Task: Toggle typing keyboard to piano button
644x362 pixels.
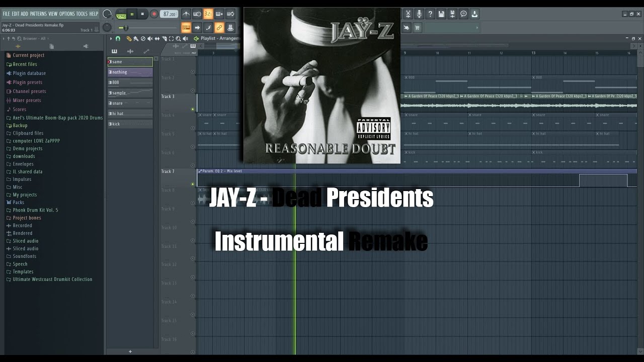Action: tap(186, 28)
